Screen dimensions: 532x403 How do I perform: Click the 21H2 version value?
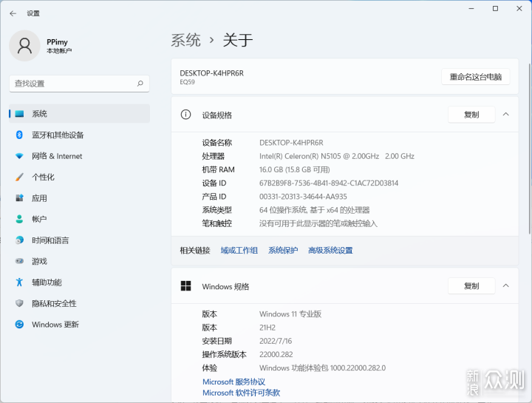pyautogui.click(x=267, y=328)
